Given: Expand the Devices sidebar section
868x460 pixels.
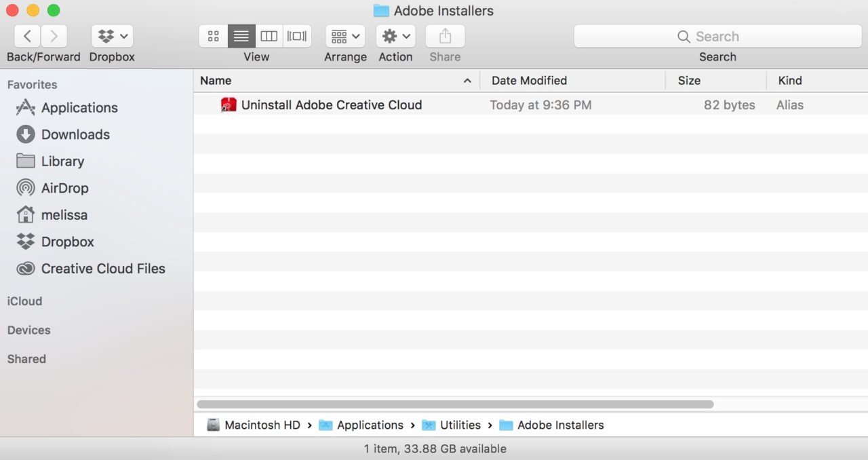Looking at the screenshot, I should pos(28,330).
